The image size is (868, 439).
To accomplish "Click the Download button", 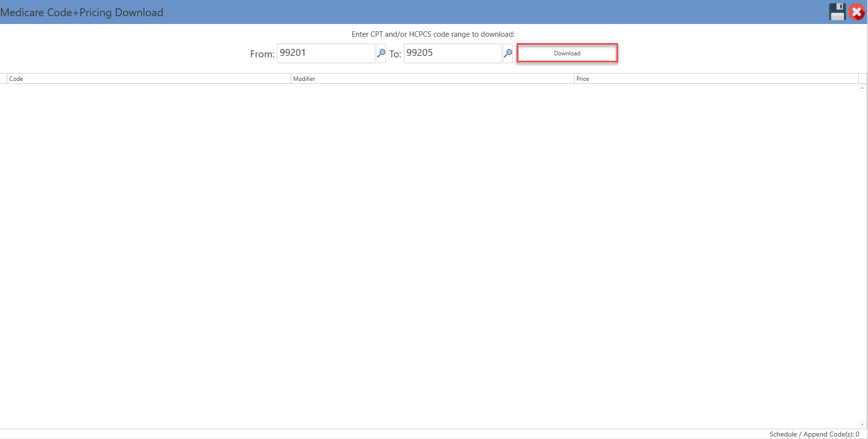I will pyautogui.click(x=567, y=53).
